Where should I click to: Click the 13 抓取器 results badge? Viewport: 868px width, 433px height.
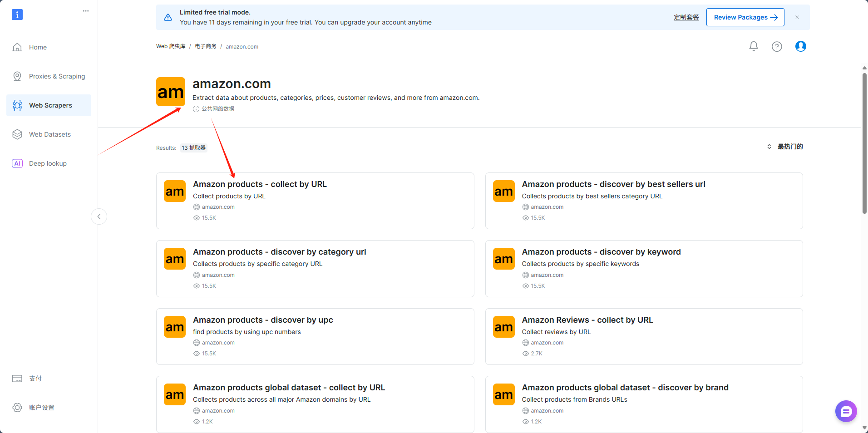coord(194,148)
